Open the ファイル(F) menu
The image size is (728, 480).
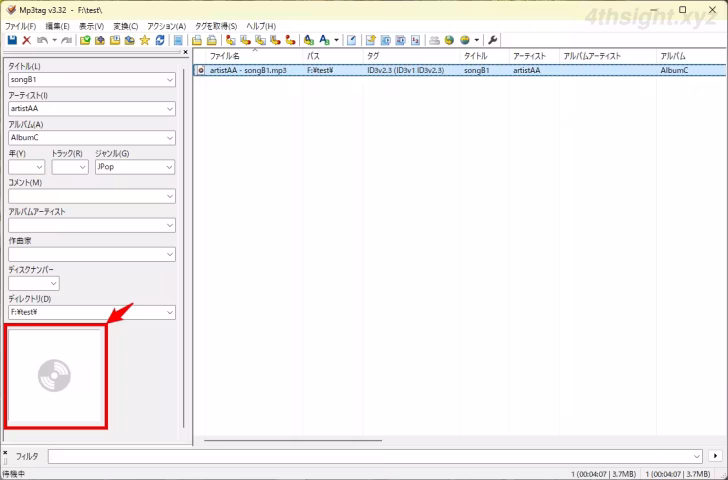(x=20, y=25)
